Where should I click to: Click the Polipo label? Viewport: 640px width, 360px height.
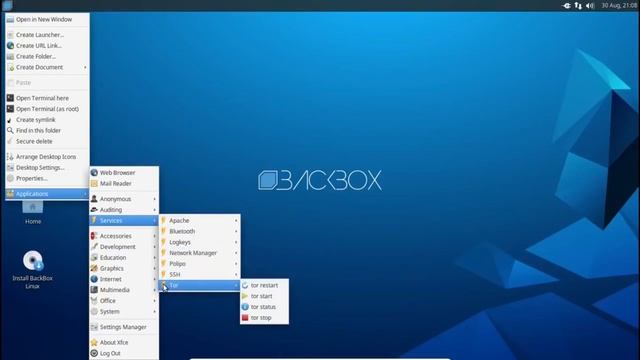[x=177, y=264]
